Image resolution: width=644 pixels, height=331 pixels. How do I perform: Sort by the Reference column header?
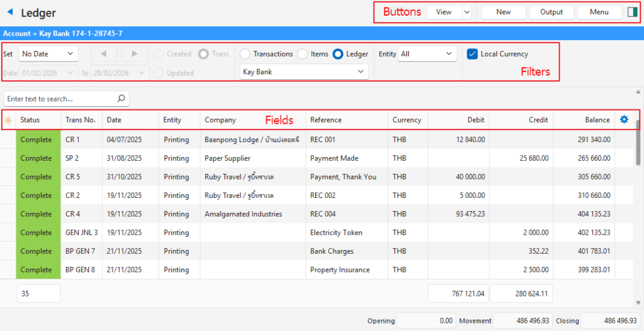click(347, 120)
